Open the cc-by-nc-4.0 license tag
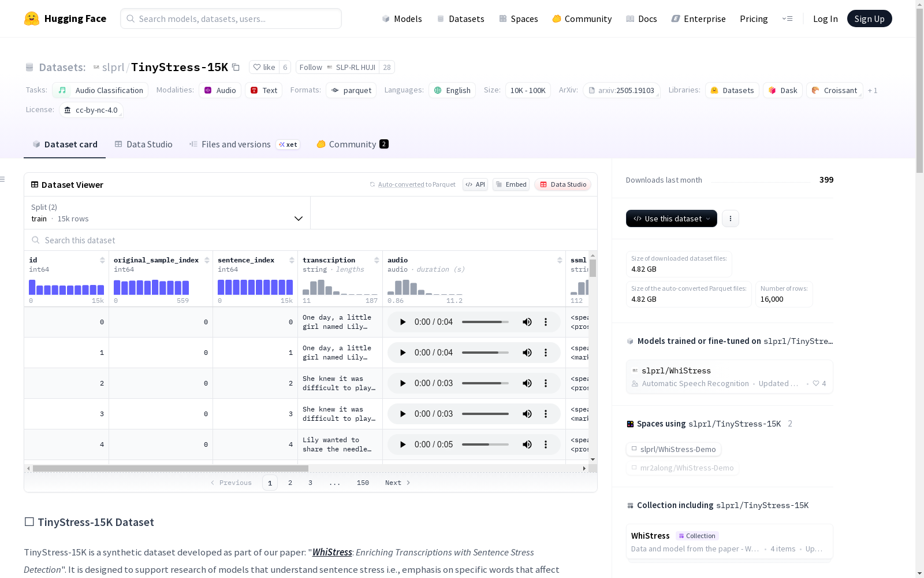The image size is (924, 578). click(x=91, y=110)
